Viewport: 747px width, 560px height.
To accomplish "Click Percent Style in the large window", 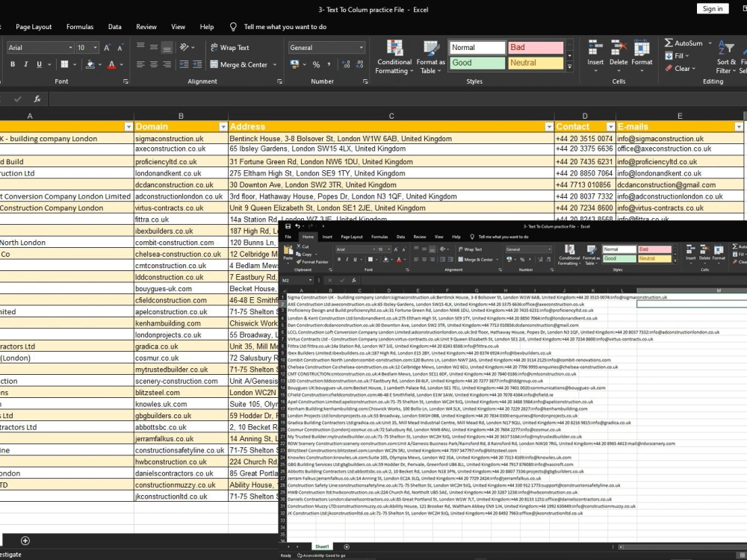I will (316, 64).
